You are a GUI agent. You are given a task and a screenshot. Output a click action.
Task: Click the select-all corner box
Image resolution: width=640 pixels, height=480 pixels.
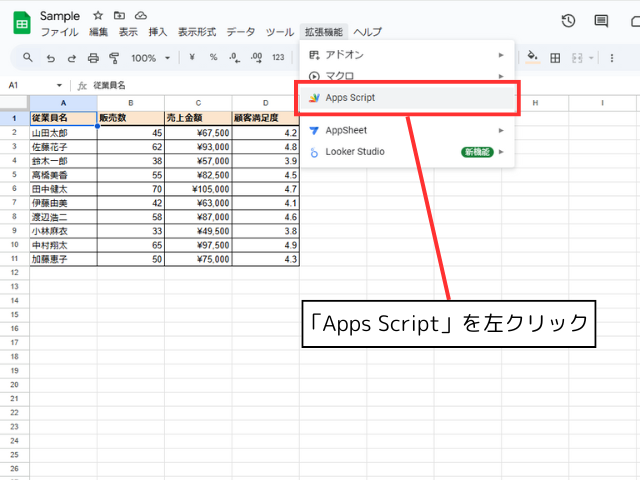[x=14, y=103]
